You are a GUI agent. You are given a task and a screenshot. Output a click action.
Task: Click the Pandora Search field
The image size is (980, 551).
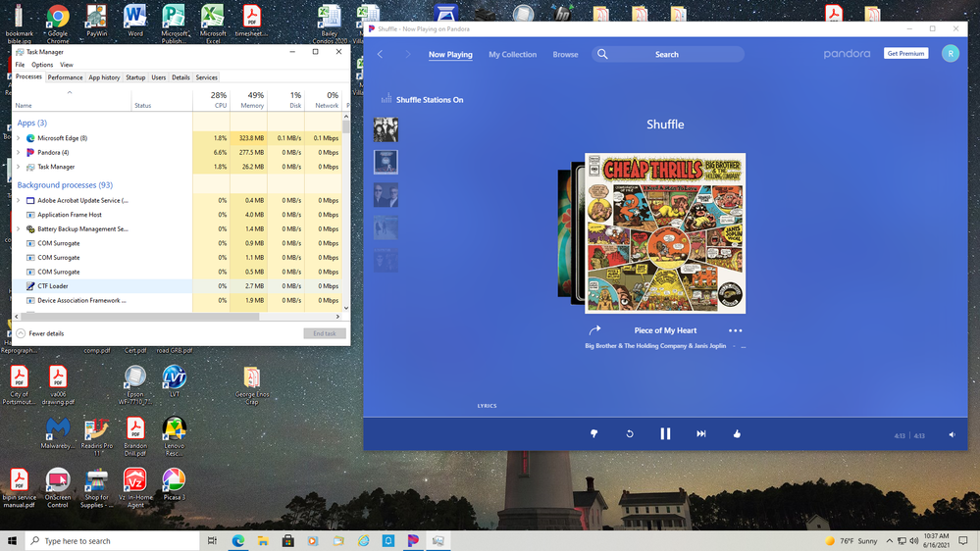click(668, 54)
